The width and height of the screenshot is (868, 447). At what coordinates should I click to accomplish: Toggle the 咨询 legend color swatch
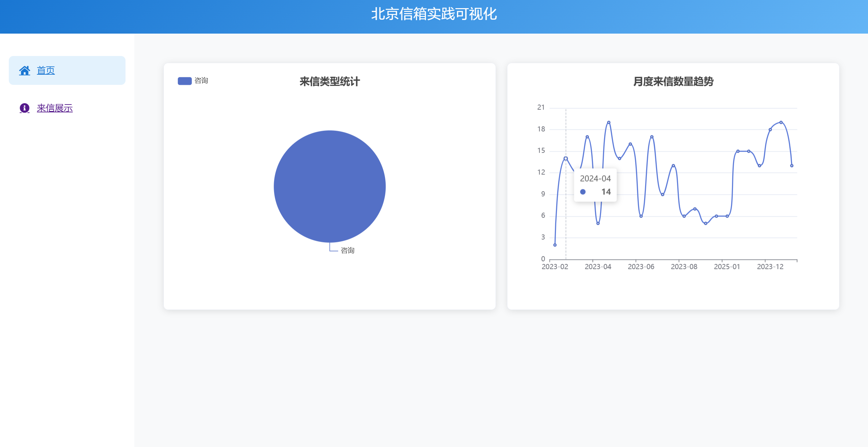click(185, 81)
